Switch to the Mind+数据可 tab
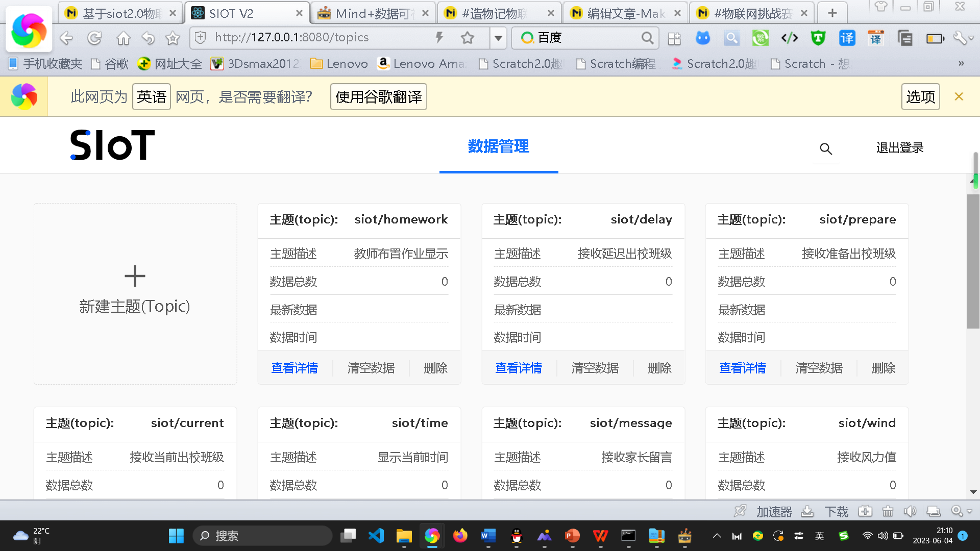980x551 pixels. coord(373,13)
